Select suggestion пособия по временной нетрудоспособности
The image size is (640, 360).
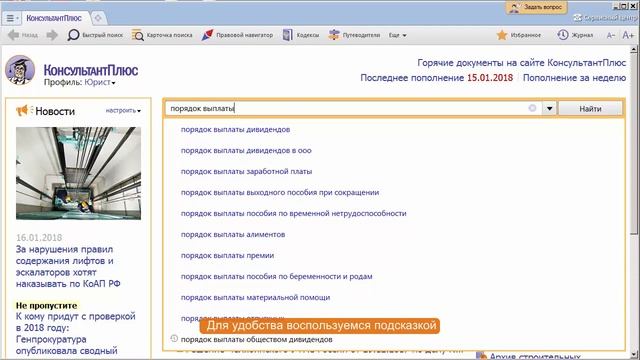pyautogui.click(x=293, y=213)
